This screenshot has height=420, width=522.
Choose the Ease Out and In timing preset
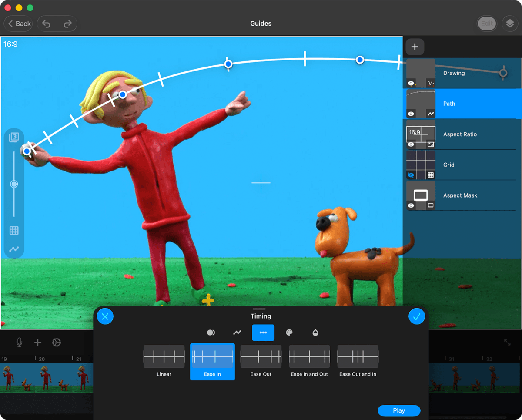(358, 362)
